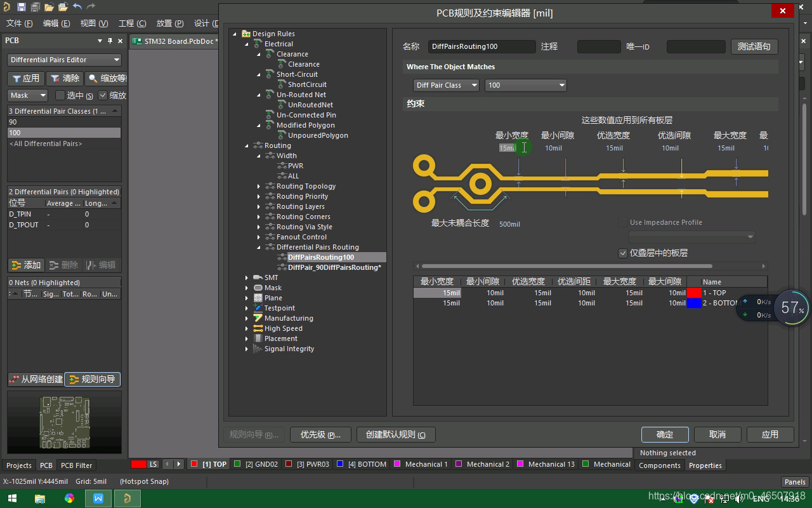The image size is (812, 508).
Task: Click the PCB board thumbnail preview
Action: tap(64, 422)
